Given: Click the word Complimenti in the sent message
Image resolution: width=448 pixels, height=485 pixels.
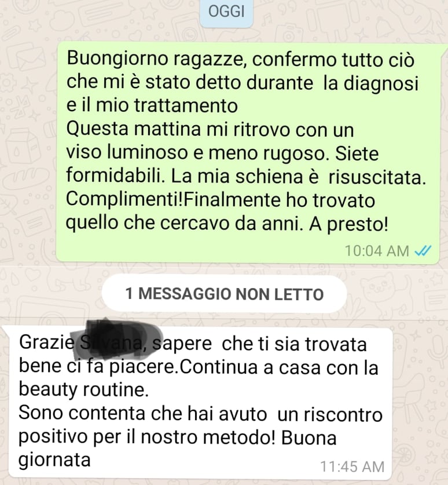Looking at the screenshot, I should click(x=122, y=200).
